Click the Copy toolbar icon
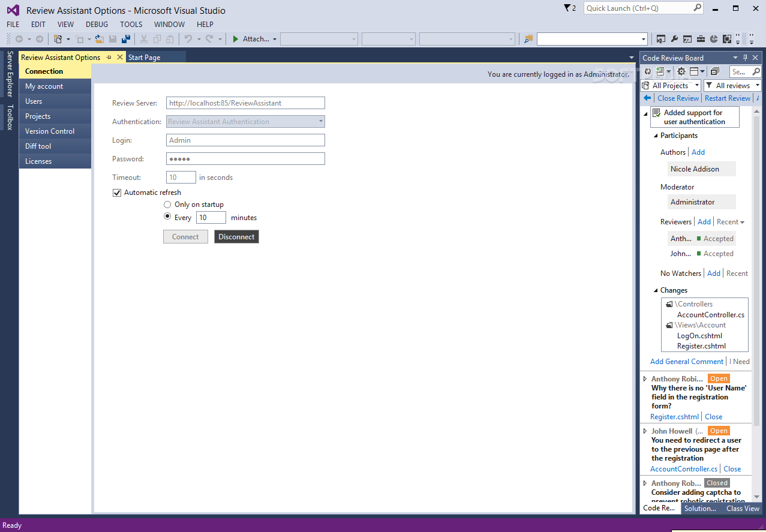The height and width of the screenshot is (532, 766). 157,39
